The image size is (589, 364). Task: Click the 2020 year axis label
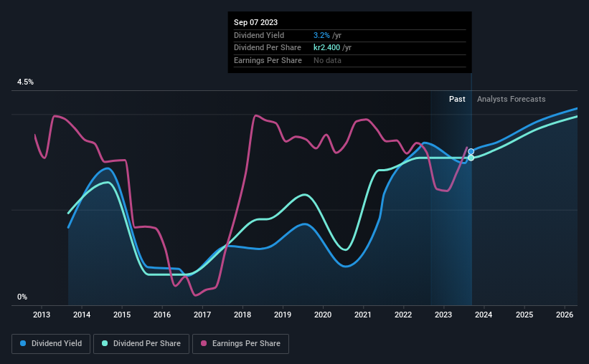pos(323,315)
